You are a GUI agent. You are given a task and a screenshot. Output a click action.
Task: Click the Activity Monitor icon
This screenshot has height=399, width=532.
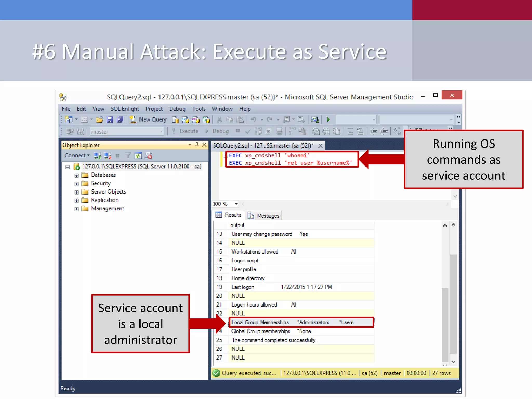[x=315, y=119]
